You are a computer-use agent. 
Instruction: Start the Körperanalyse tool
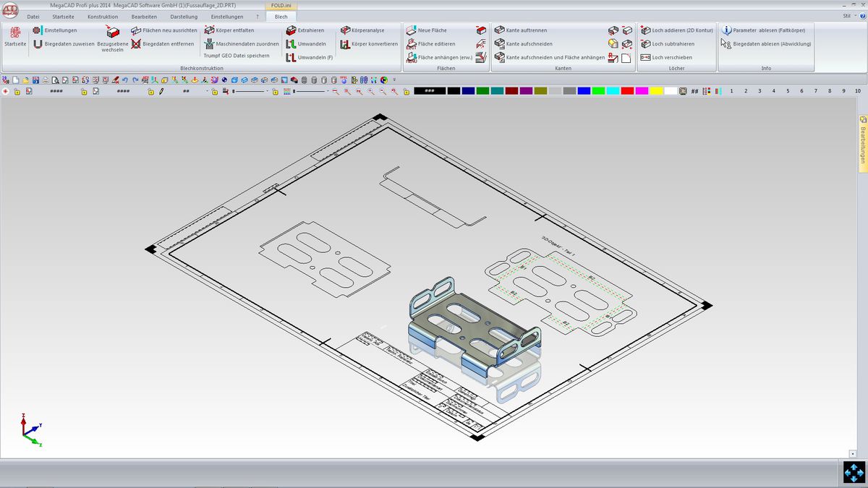pyautogui.click(x=345, y=30)
